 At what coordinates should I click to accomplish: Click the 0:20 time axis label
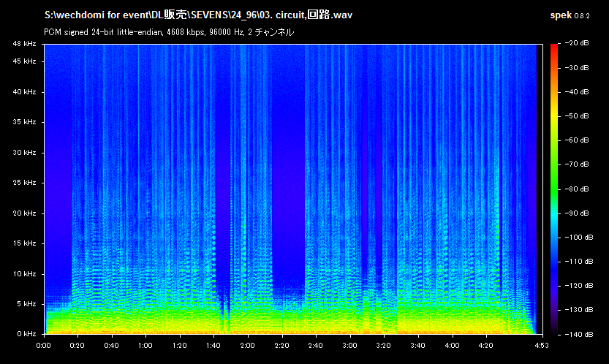click(x=77, y=345)
